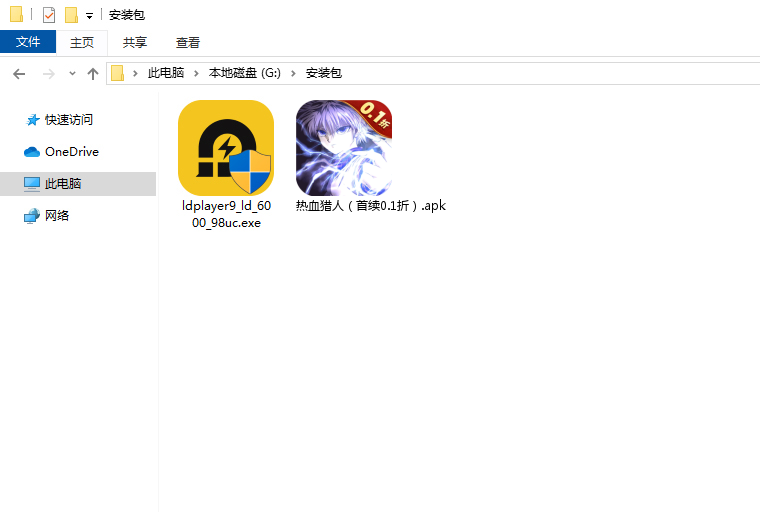Open 网络 in the navigation pane
Image resolution: width=760 pixels, height=512 pixels.
click(x=57, y=216)
